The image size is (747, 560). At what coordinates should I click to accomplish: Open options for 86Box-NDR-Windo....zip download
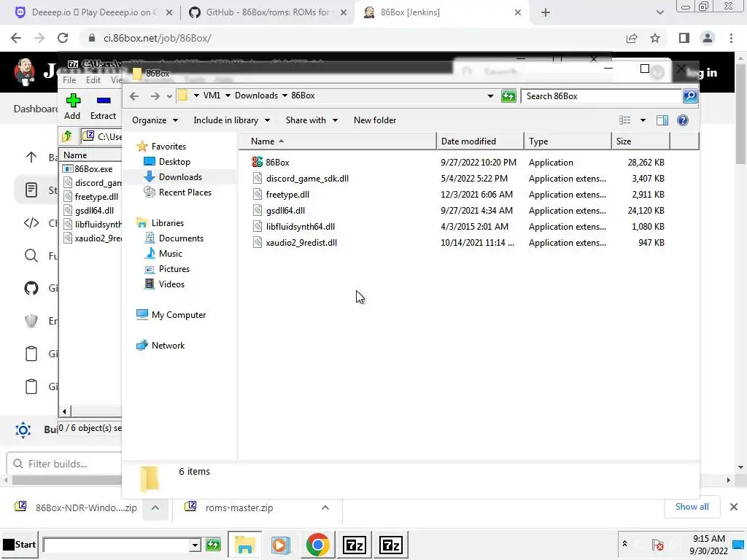pyautogui.click(x=155, y=507)
